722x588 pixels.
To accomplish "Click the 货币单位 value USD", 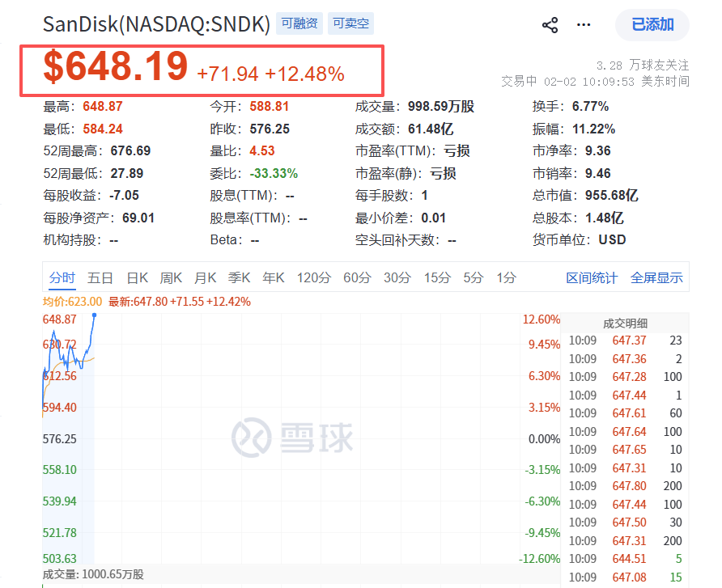I will [x=613, y=240].
